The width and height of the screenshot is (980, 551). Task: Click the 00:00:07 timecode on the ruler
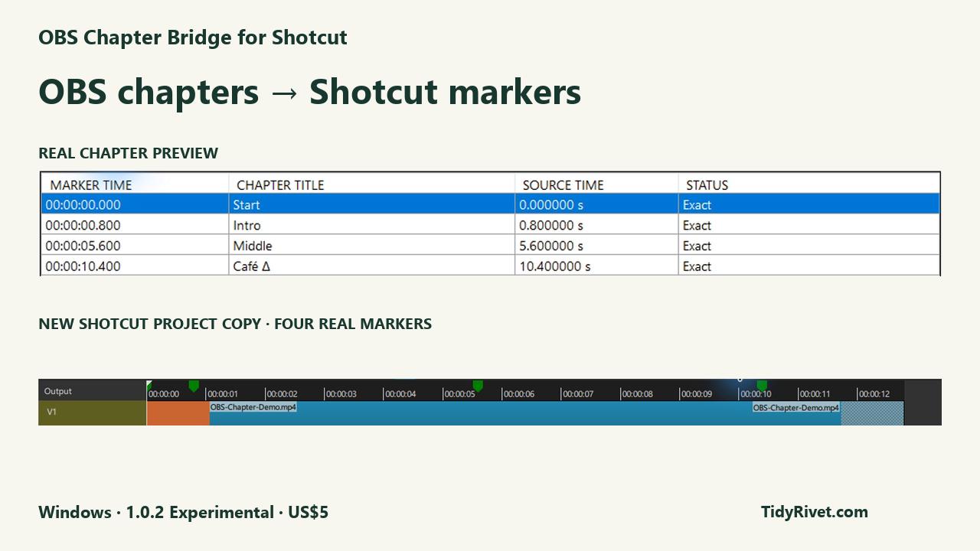click(x=579, y=394)
